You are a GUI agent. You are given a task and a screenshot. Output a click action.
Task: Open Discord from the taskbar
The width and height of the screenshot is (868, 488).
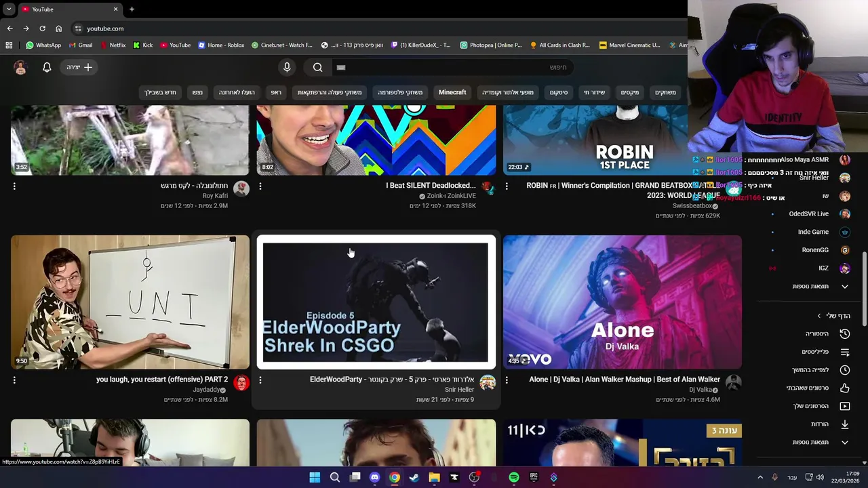pos(374,477)
